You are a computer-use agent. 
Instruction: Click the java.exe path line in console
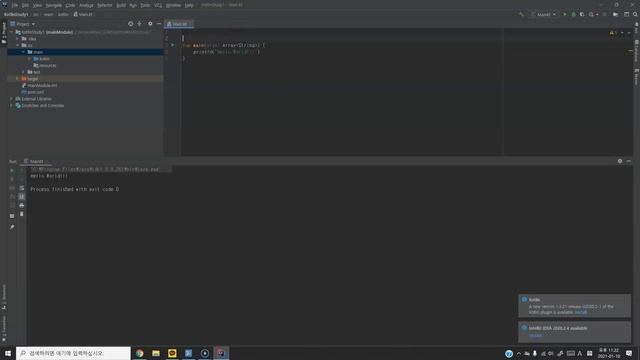coord(94,169)
